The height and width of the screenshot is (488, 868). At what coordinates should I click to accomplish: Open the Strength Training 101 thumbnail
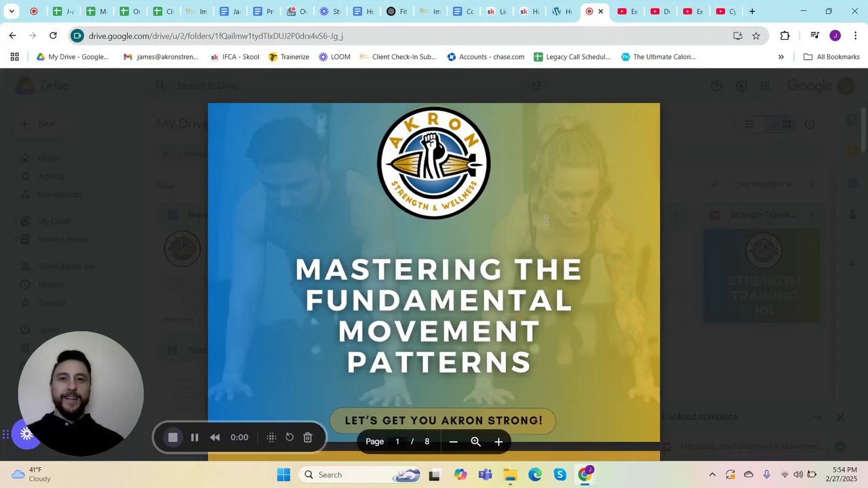click(762, 276)
